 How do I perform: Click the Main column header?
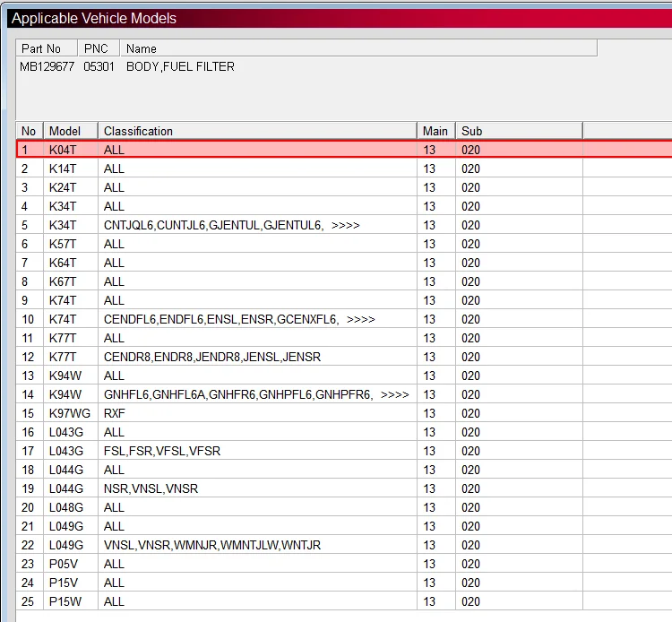(x=435, y=131)
